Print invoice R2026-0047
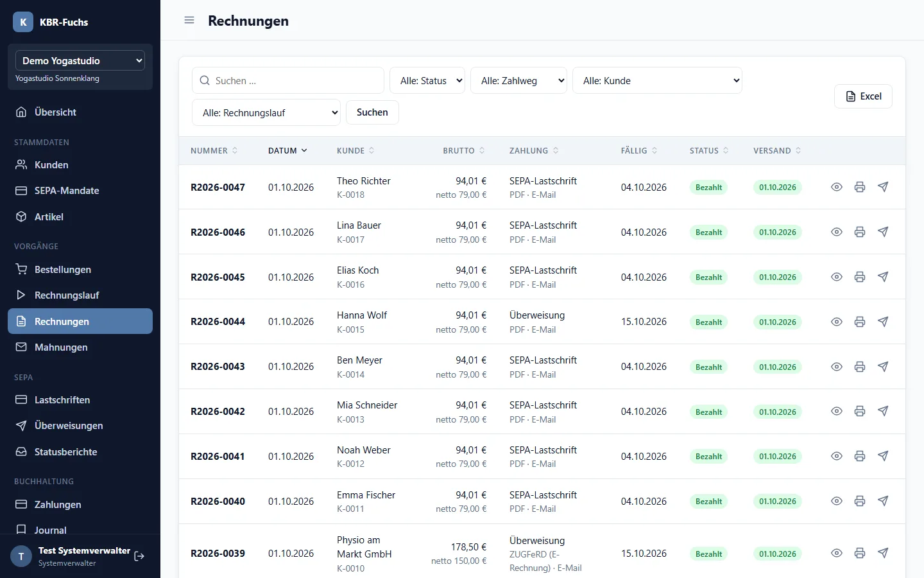Viewport: 924px width, 578px height. [860, 187]
